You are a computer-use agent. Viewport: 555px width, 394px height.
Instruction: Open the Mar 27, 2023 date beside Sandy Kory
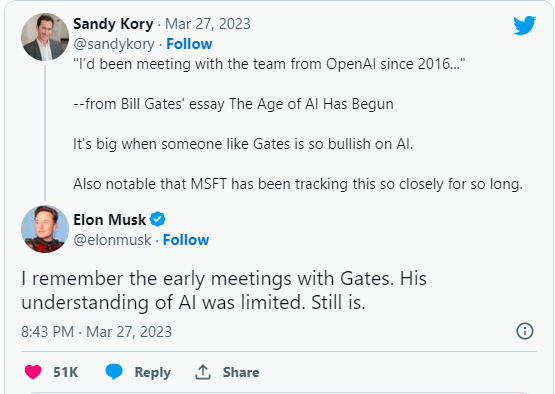208,24
